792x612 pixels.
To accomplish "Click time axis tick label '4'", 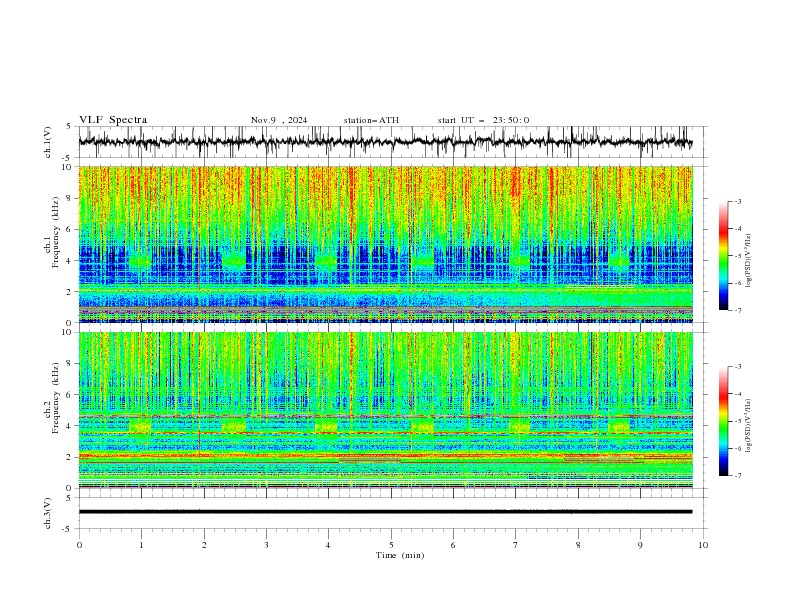I will tap(328, 545).
